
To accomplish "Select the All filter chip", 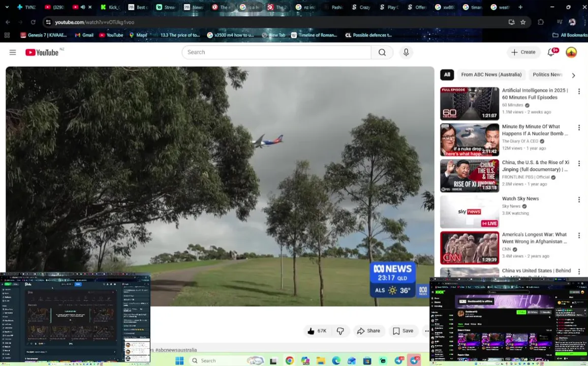I will (447, 75).
